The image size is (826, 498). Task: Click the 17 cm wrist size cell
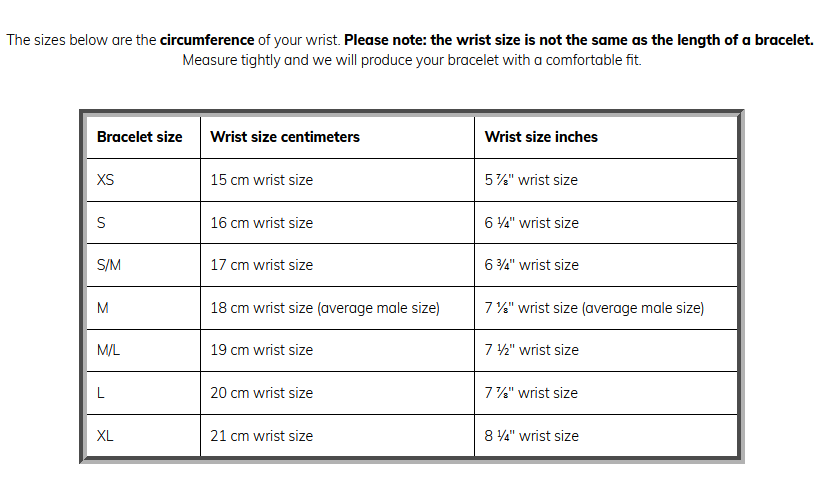[261, 265]
